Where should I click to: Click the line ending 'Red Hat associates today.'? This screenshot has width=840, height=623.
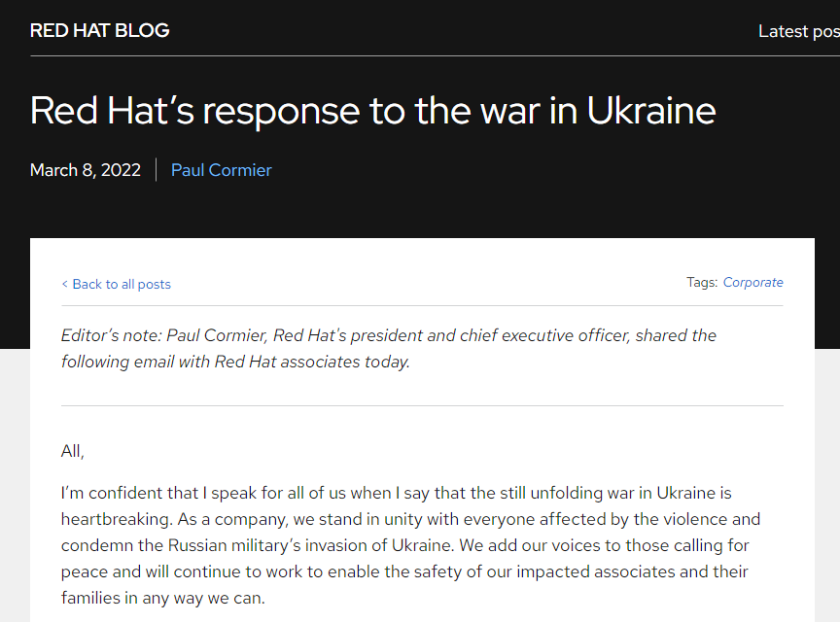point(235,362)
